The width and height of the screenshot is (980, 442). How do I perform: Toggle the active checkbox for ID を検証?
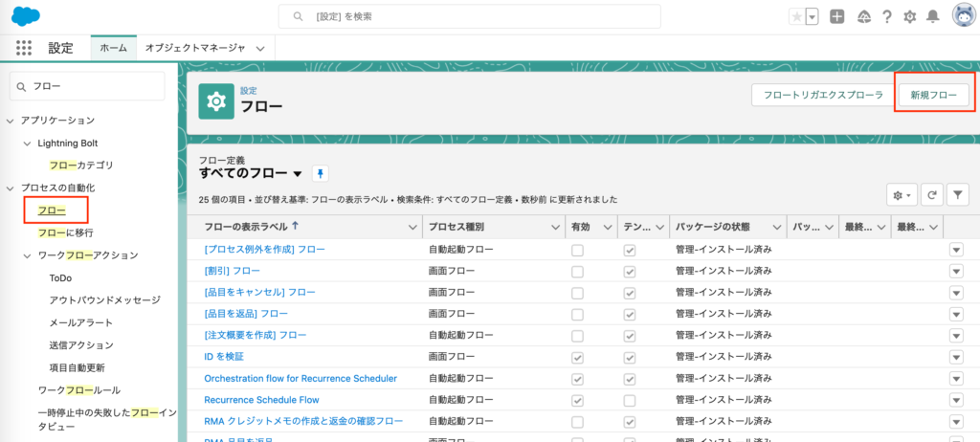pyautogui.click(x=577, y=357)
